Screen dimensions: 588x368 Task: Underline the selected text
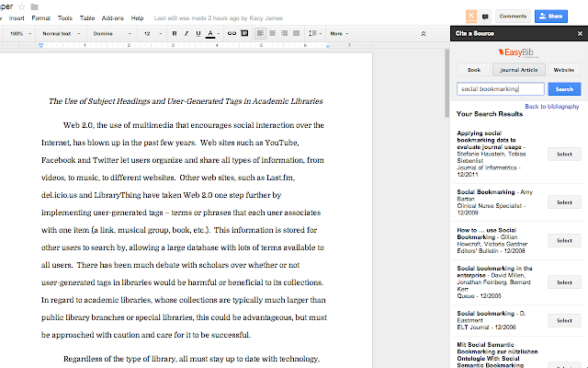pos(198,33)
